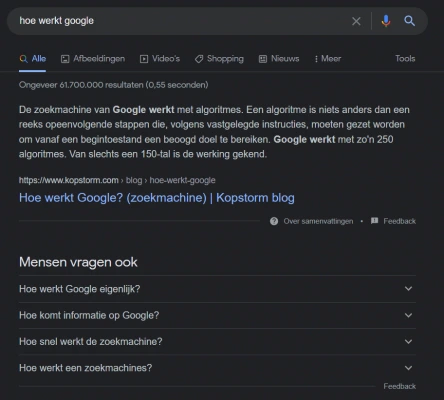Image resolution: width=444 pixels, height=400 pixels.
Task: Click the result count "Ongeveer 61.700.000 resultaten"
Action: pyautogui.click(x=81, y=85)
